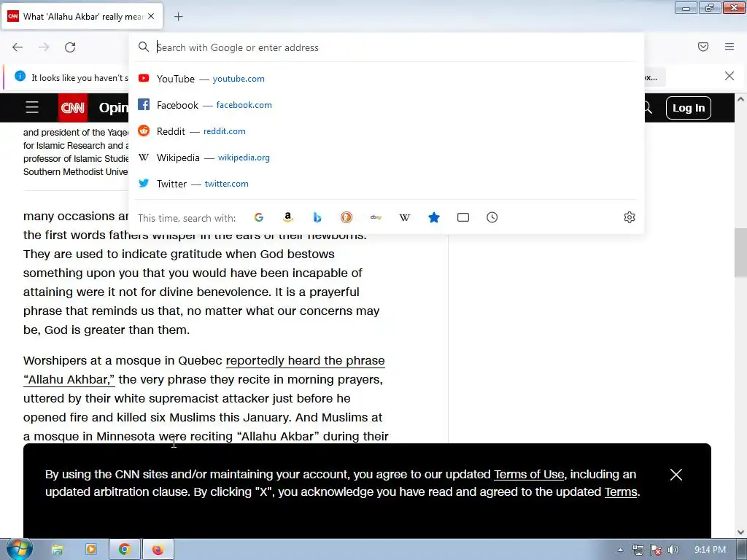Screen dimensions: 747x560
Task: Search this time with Google
Action: [x=259, y=217]
